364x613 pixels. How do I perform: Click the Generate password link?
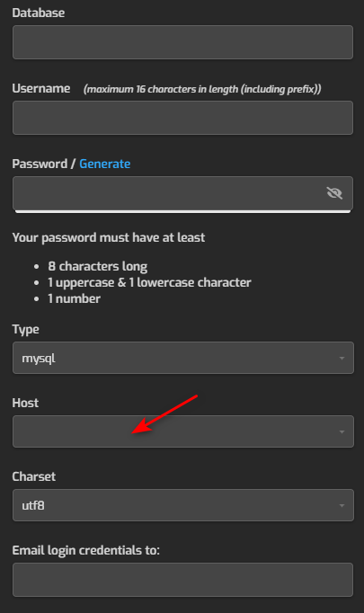[105, 164]
